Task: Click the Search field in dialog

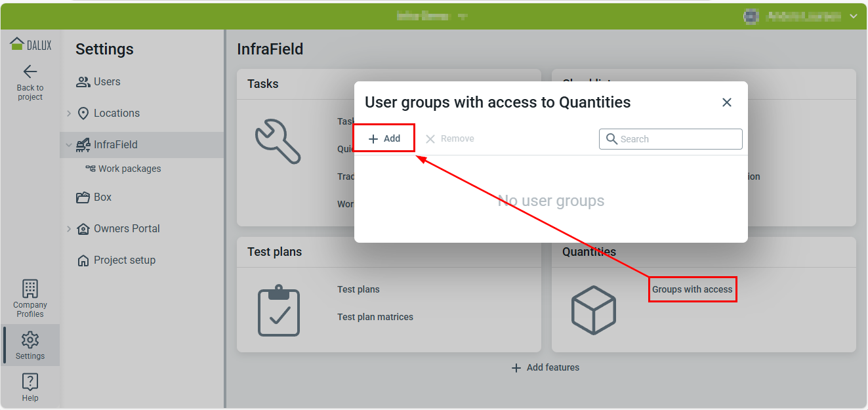Action: pyautogui.click(x=678, y=139)
